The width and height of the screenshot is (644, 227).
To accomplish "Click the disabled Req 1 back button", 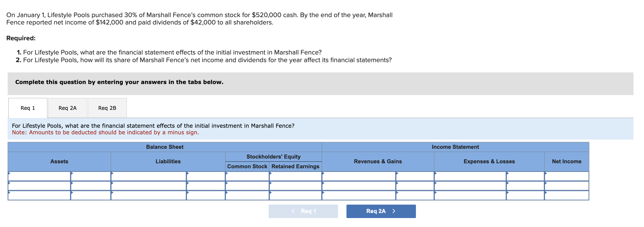I will pos(303,211).
